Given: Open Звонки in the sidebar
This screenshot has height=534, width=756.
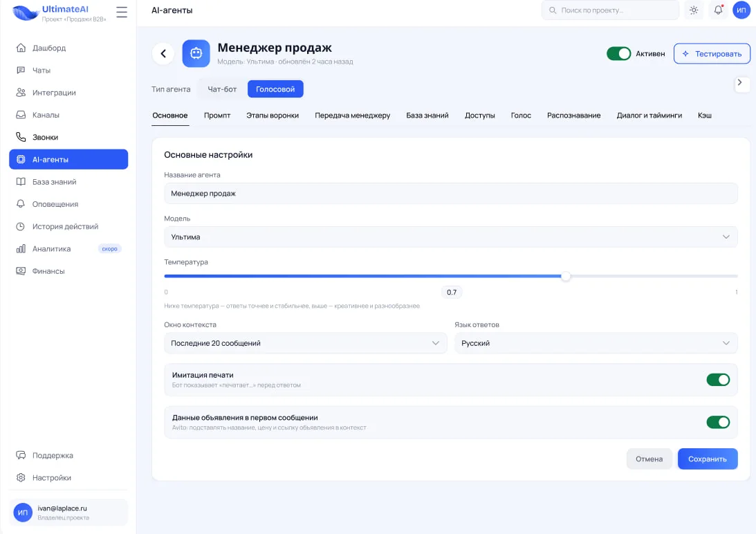Looking at the screenshot, I should (68, 137).
